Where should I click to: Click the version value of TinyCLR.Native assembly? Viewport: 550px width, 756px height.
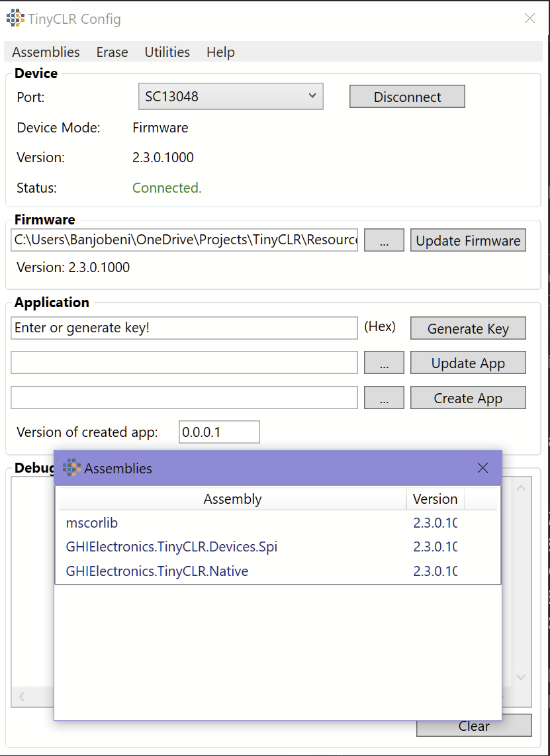point(435,571)
